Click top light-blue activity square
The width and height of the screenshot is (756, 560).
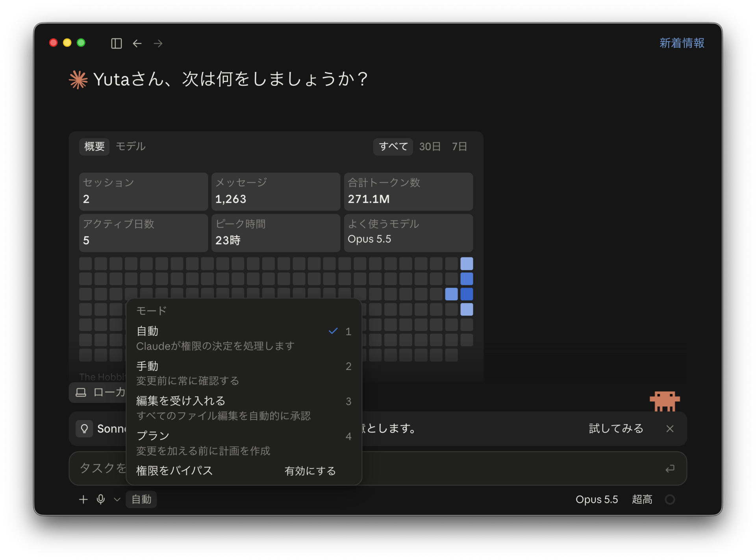click(x=467, y=264)
